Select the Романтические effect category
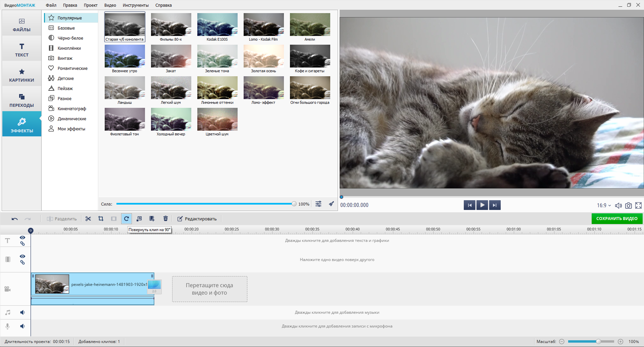This screenshot has height=347, width=644. (x=71, y=68)
